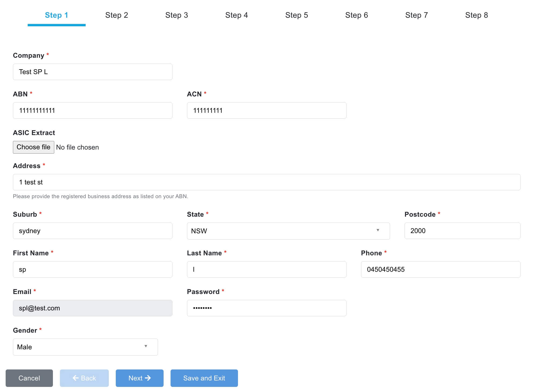Screen dimensions: 556x392
Task: Open the Step 2 tab
Action: (117, 15)
